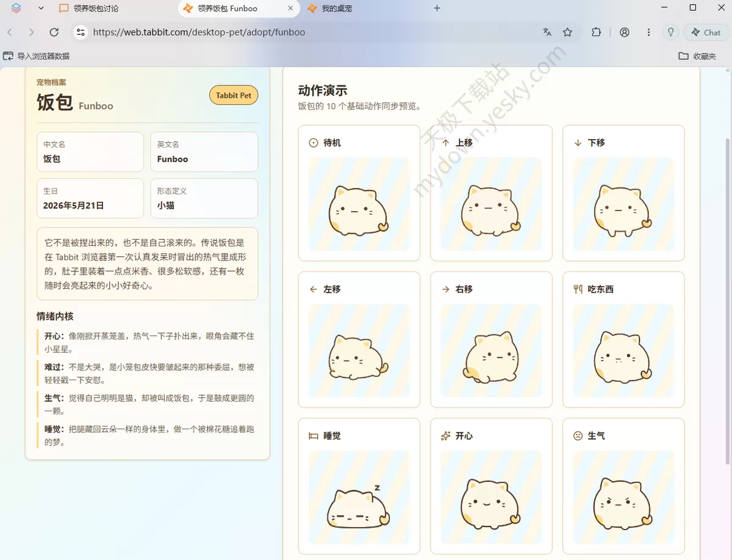Screen dimensions: 732x560
Task: Select the 吃东西 action preview card
Action: point(623,339)
